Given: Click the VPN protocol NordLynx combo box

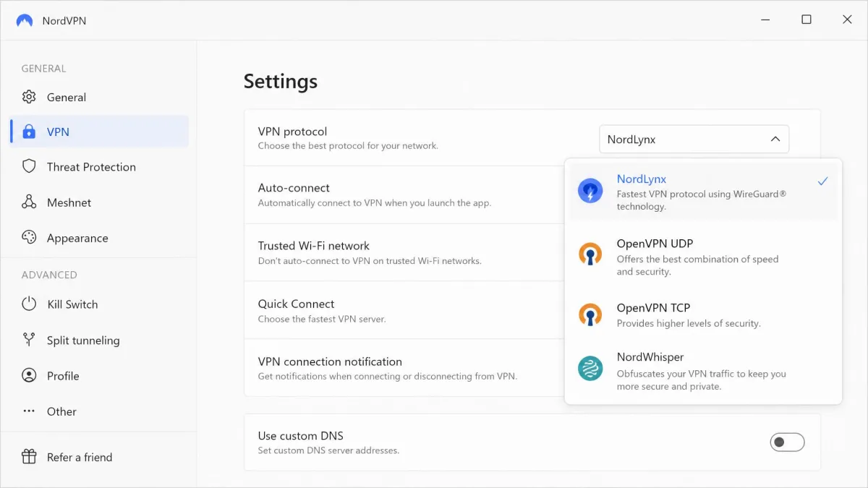Looking at the screenshot, I should [694, 139].
